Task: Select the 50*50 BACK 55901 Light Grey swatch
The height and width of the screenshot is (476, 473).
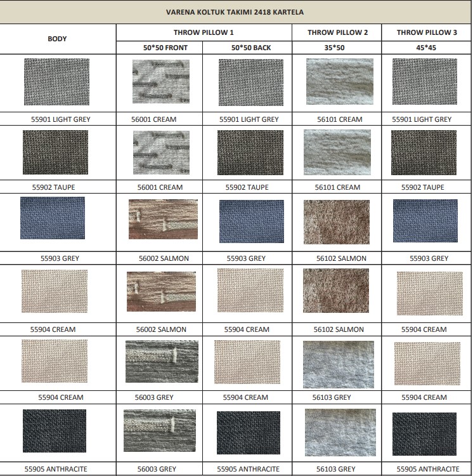Action: [x=250, y=82]
